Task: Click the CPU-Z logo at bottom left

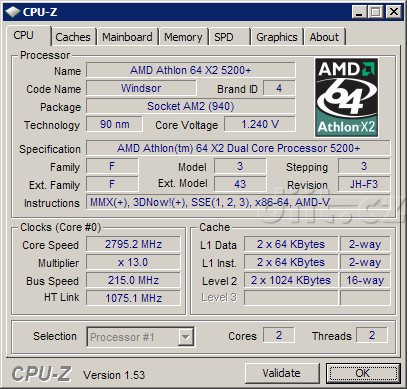Action: tap(42, 374)
